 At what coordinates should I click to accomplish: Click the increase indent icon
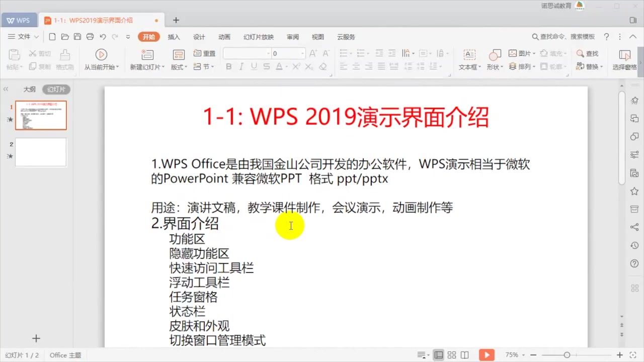coord(392,53)
